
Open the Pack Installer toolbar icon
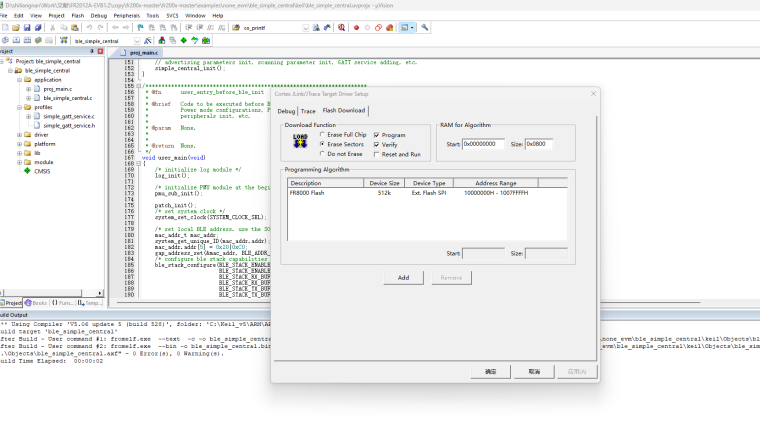pos(206,41)
